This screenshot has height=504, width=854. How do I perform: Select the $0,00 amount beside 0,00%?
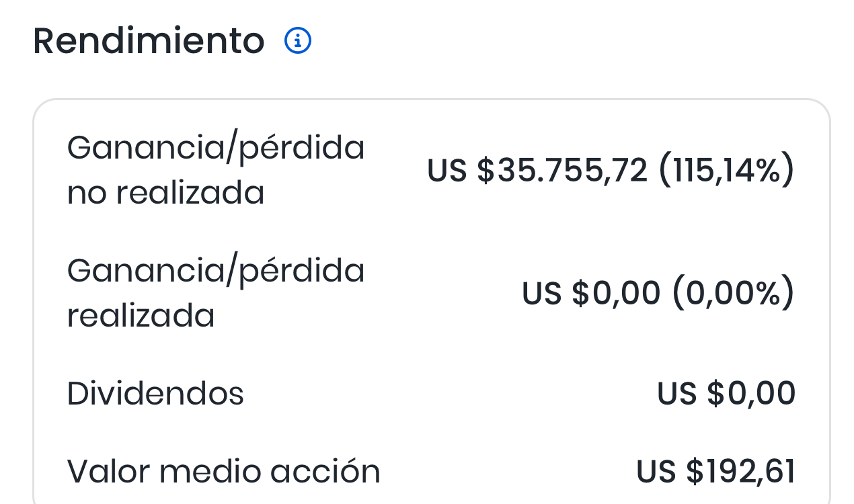coord(616,293)
